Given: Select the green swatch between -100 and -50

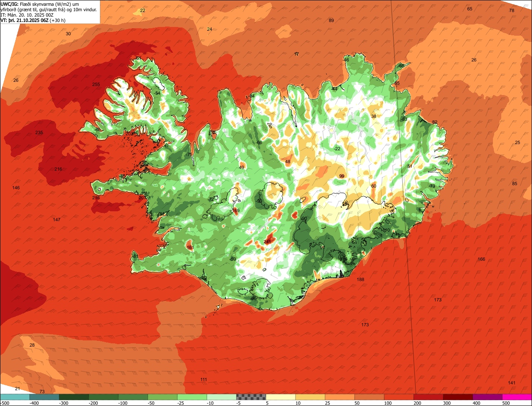Looking at the screenshot, I should [x=133, y=397].
